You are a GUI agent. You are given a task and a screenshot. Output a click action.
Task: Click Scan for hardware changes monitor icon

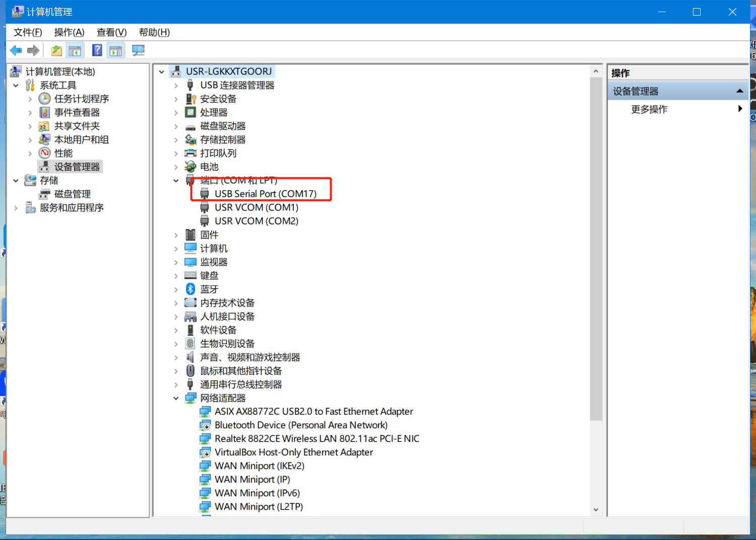click(138, 50)
